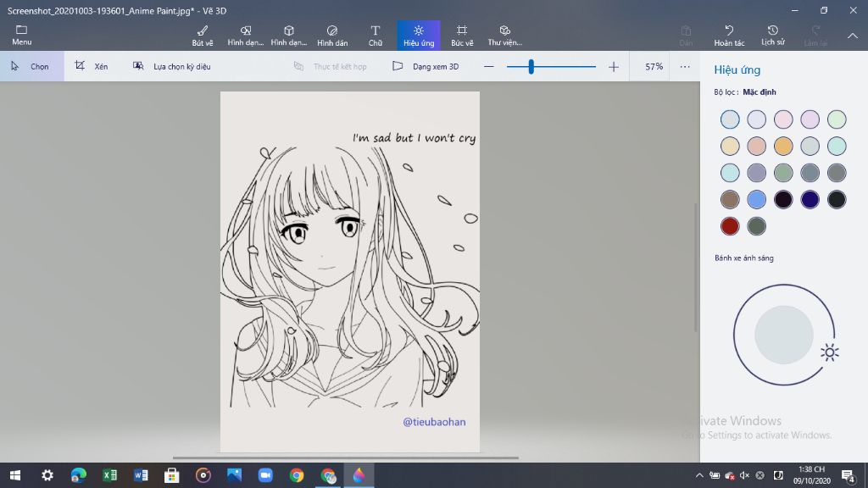The height and width of the screenshot is (488, 868).
Task: Open the notification center icon
Action: click(x=848, y=475)
